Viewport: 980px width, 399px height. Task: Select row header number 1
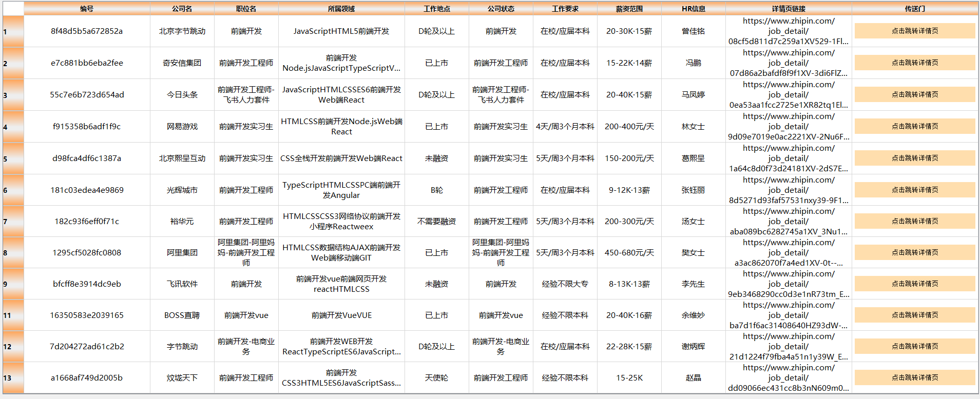point(13,31)
